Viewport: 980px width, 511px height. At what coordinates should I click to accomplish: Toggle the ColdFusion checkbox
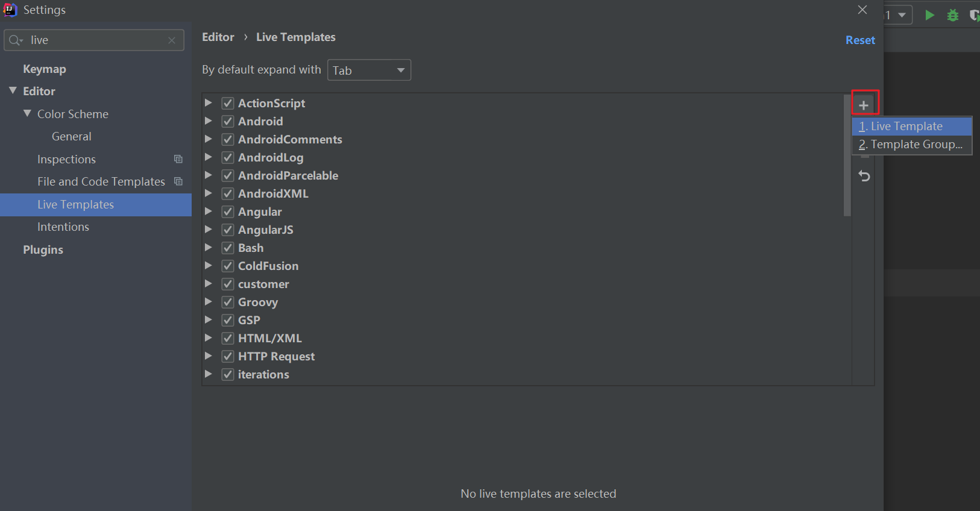[228, 266]
